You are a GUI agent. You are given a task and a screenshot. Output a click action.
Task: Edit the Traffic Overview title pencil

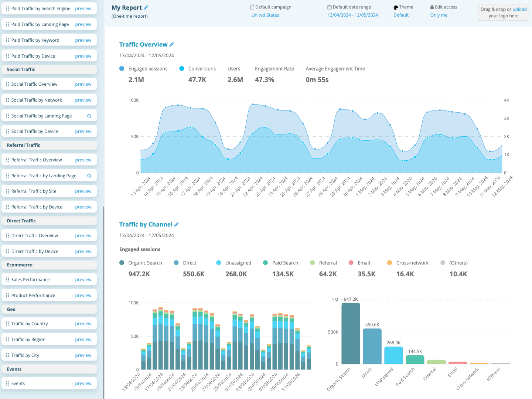pos(171,44)
